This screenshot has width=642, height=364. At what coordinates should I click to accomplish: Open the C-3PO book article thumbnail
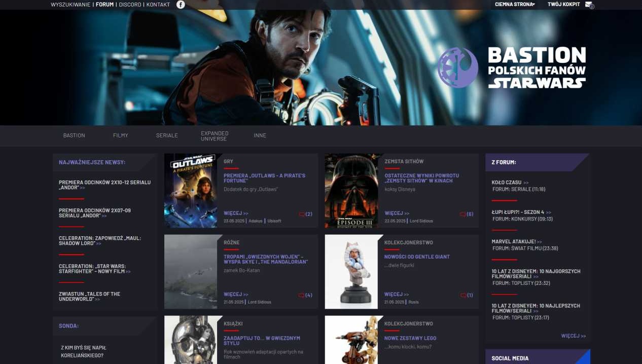191,340
